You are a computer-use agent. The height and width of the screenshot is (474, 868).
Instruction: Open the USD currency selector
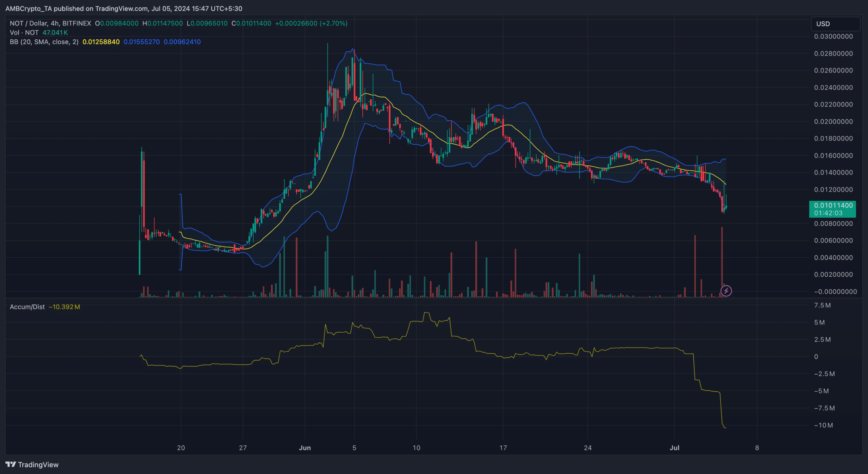coord(835,24)
